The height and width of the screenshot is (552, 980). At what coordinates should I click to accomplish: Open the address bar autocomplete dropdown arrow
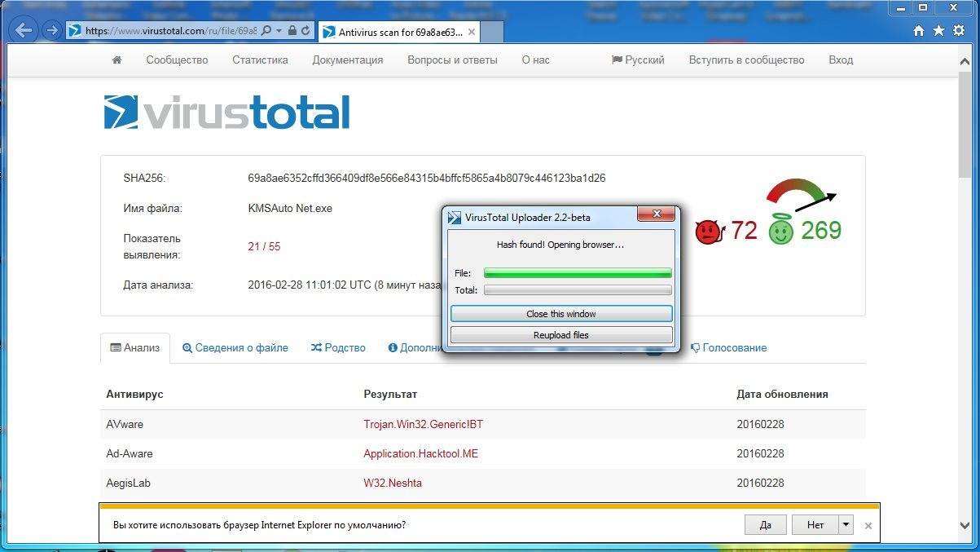tap(279, 31)
